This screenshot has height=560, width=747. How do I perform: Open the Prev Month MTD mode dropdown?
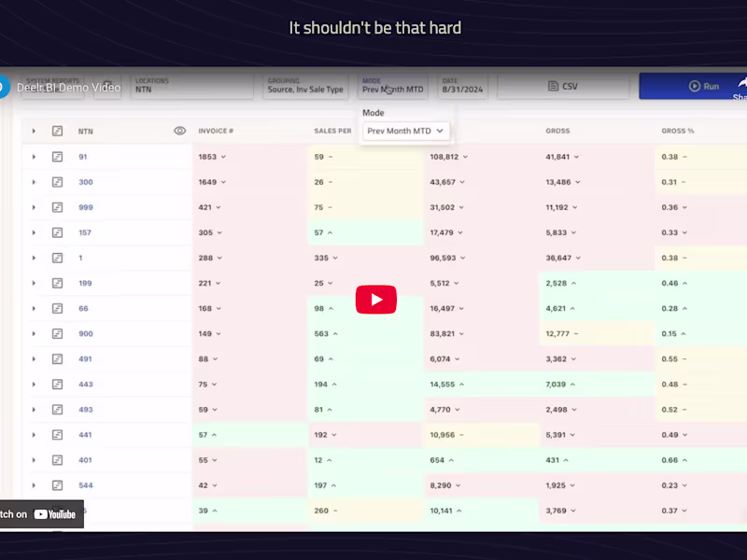[x=405, y=131]
